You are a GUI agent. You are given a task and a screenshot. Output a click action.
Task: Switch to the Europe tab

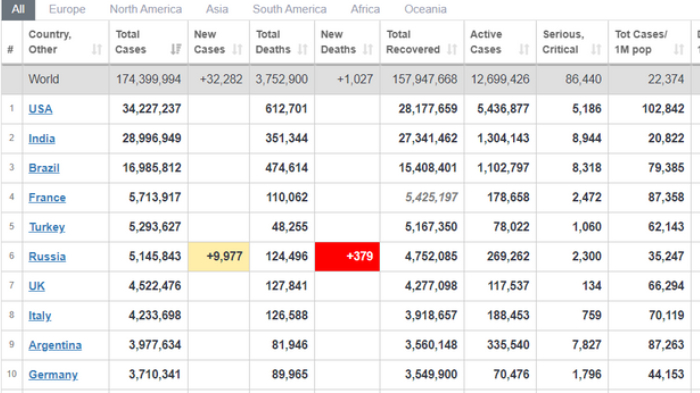[67, 9]
